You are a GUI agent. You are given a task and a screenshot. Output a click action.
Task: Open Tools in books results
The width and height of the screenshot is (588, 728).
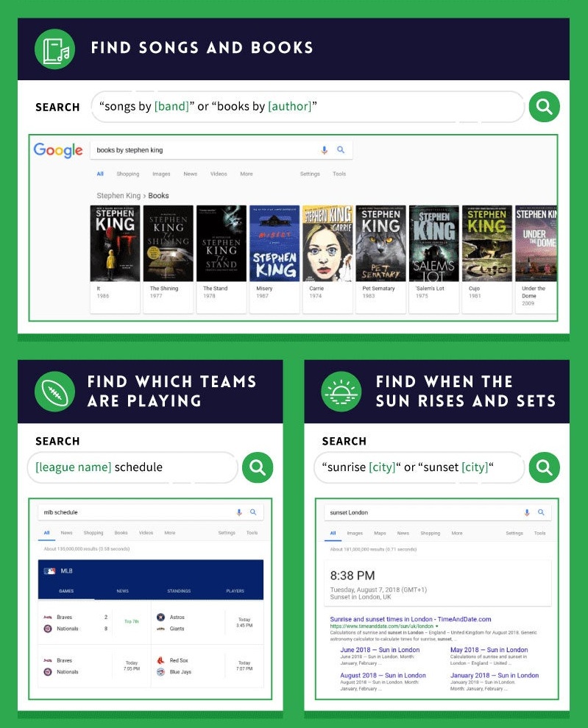click(x=339, y=174)
